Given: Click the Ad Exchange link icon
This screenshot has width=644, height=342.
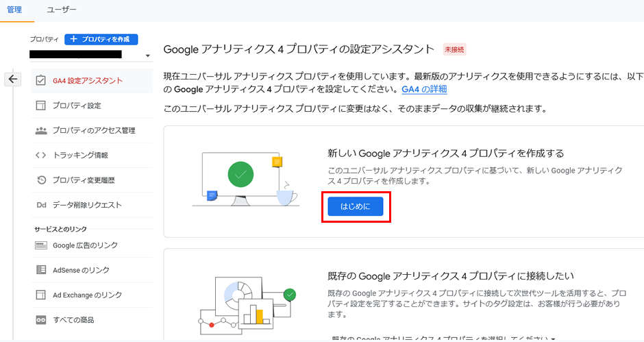Looking at the screenshot, I should pos(40,295).
